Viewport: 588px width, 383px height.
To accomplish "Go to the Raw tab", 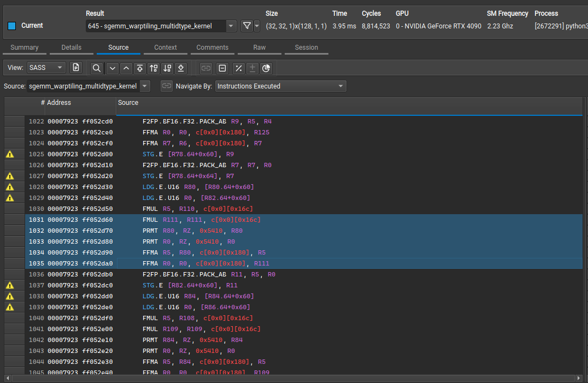I will point(260,48).
